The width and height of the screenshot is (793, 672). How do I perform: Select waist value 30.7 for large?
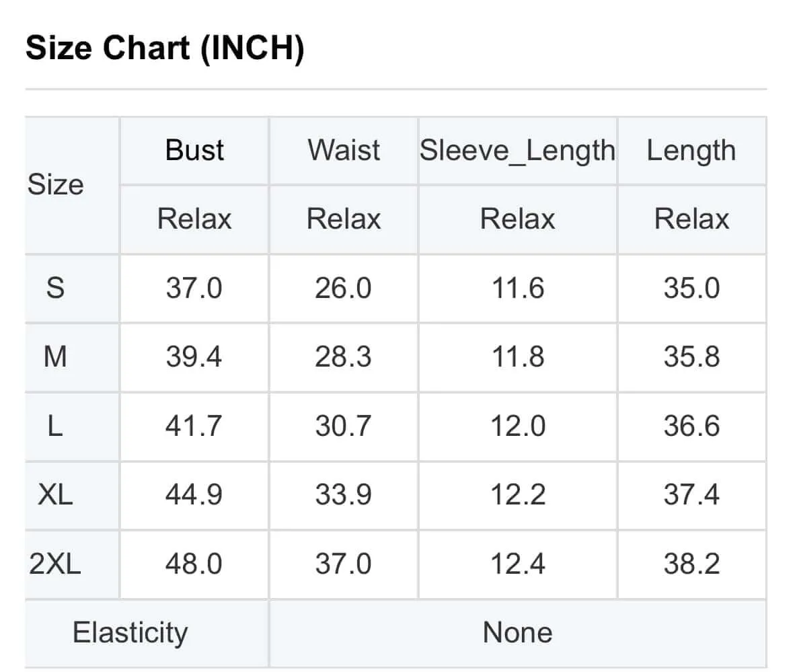pos(344,426)
